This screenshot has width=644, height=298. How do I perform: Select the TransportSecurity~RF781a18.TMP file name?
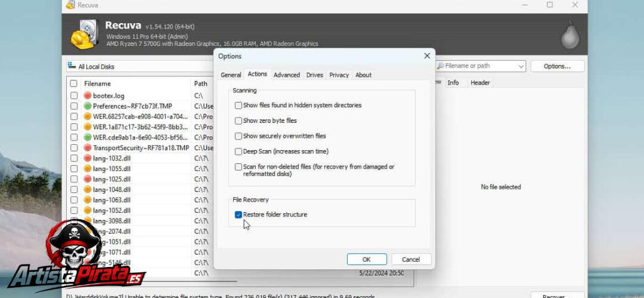tap(141, 148)
